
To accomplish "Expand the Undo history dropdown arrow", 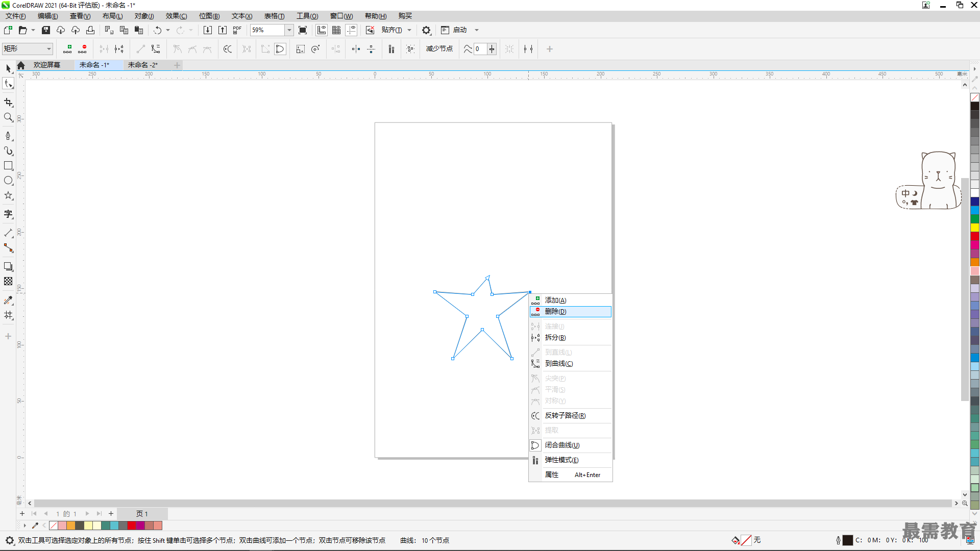I will click(168, 30).
